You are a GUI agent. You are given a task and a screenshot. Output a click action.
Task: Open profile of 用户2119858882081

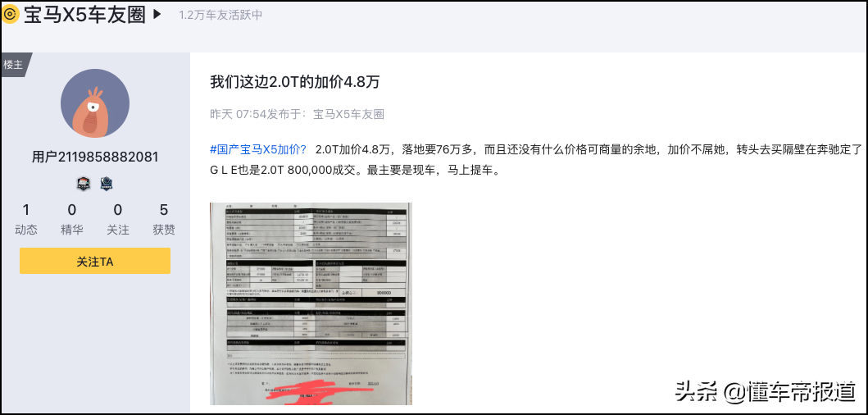coord(94,157)
